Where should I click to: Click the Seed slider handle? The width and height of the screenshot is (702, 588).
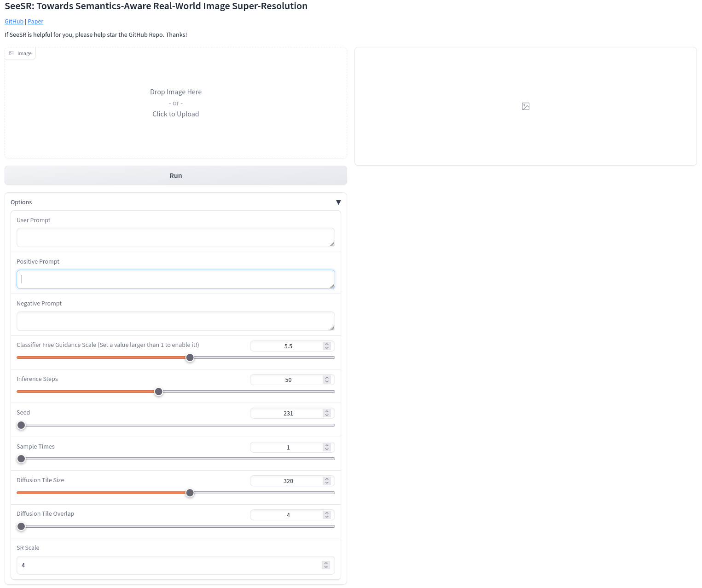(21, 426)
